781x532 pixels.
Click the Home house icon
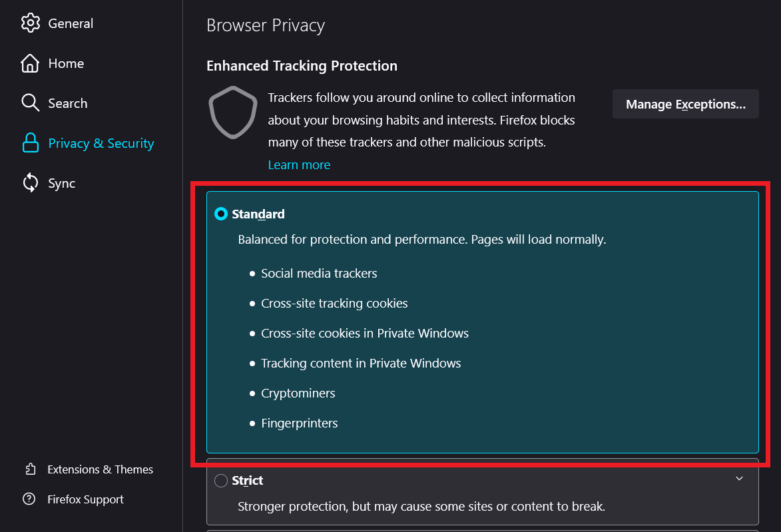[30, 63]
